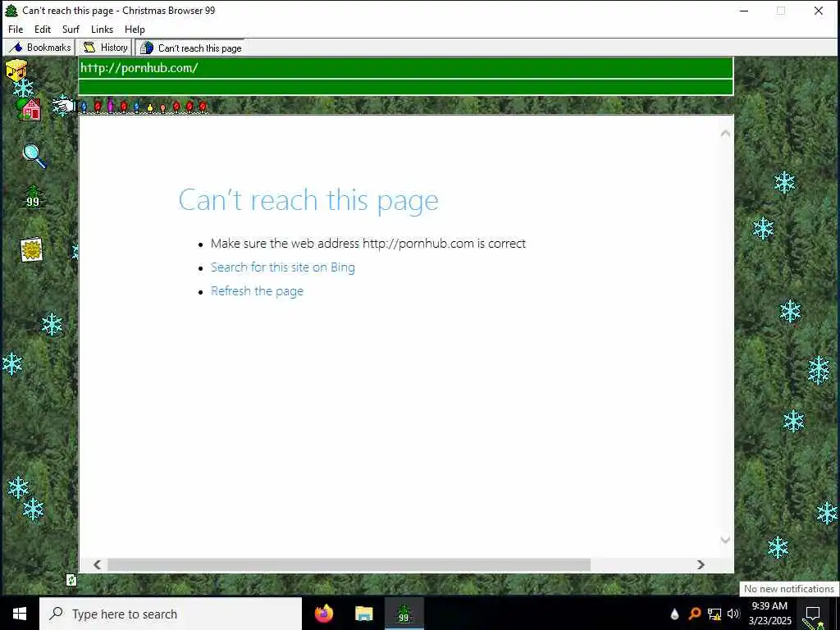Go home via the pink house icon
The height and width of the screenshot is (630, 840).
(30, 109)
